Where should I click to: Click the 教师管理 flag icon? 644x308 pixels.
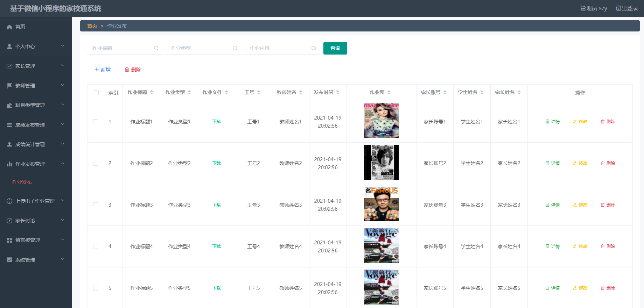point(9,86)
